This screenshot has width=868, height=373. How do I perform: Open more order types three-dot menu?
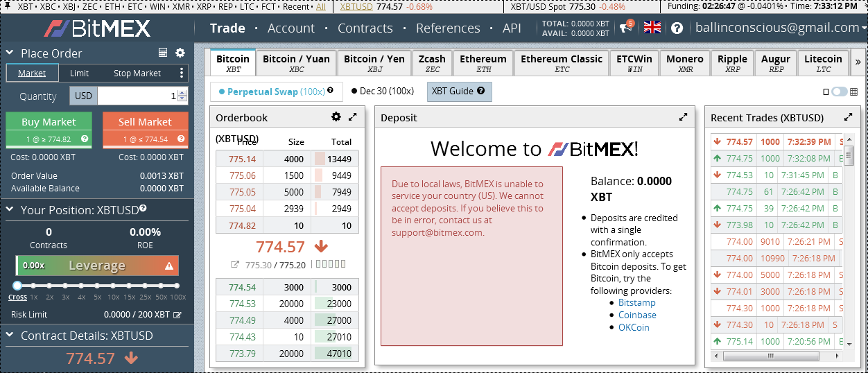pyautogui.click(x=182, y=73)
